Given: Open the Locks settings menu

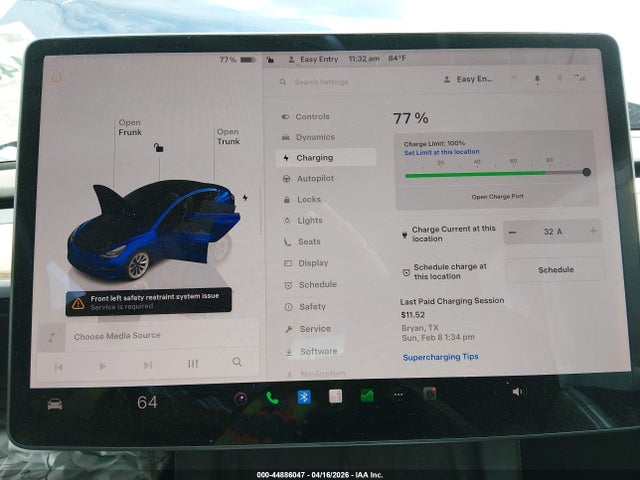Looking at the screenshot, I should click(x=302, y=200).
